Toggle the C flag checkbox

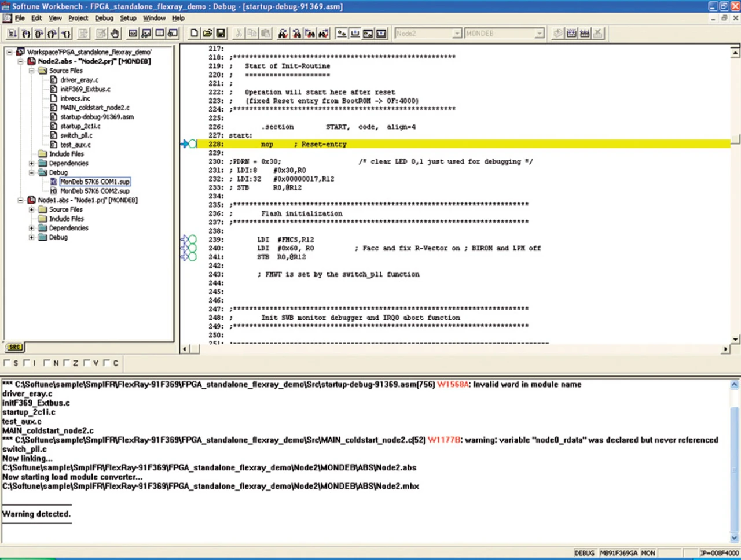107,363
